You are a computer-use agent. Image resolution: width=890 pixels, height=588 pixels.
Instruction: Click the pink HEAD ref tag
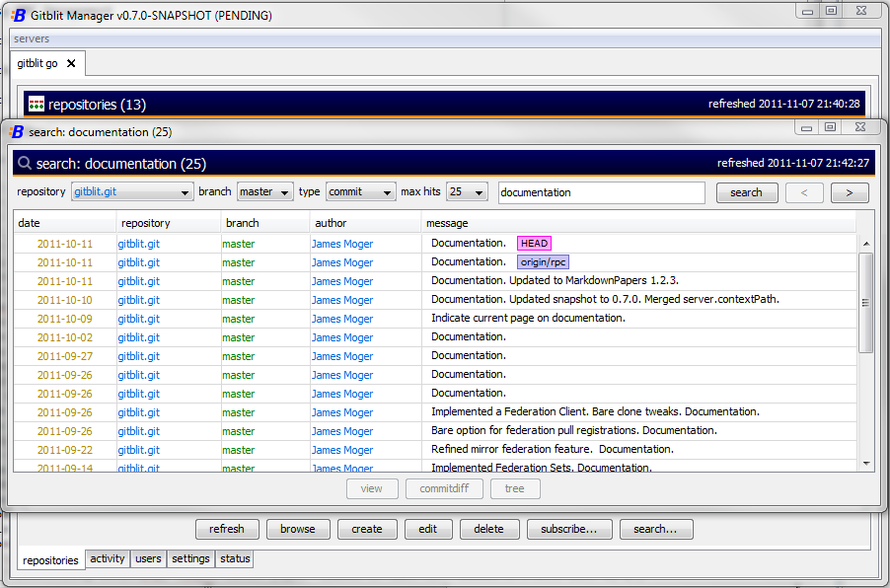[534, 243]
